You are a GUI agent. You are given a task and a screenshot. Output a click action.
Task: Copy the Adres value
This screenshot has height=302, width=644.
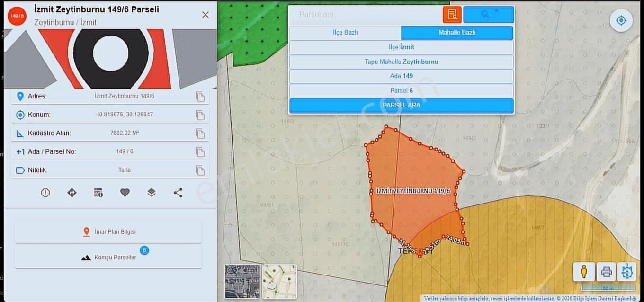200,97
